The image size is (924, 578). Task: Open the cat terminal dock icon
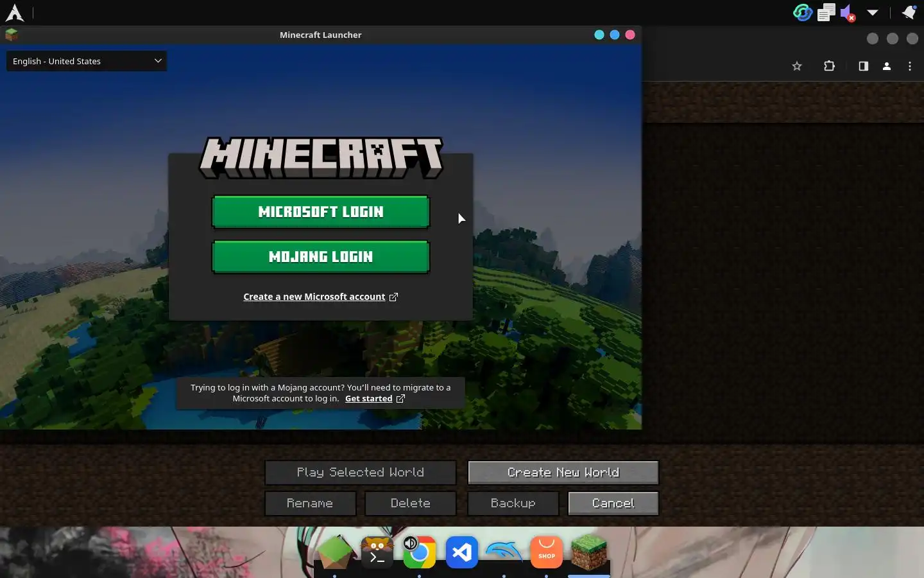click(x=377, y=552)
